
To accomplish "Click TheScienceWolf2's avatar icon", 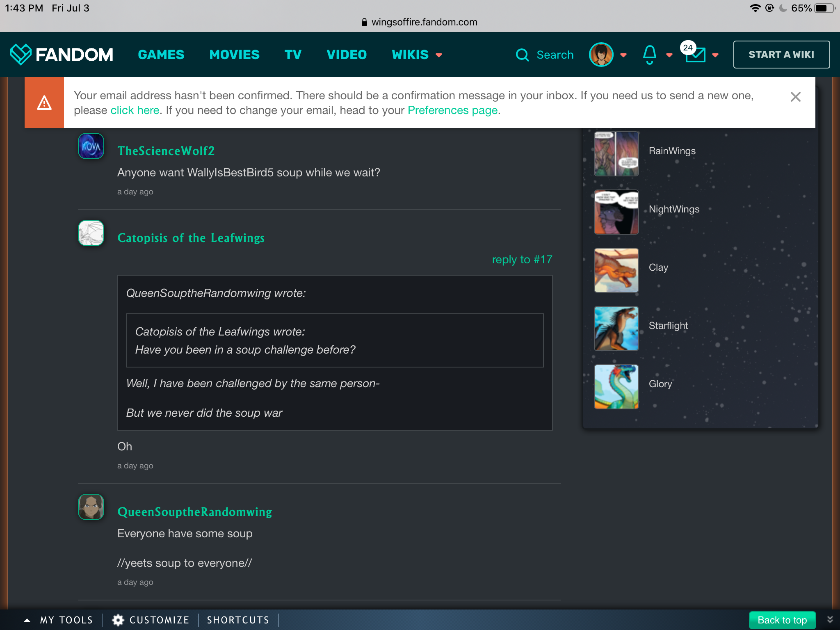I will 91,146.
